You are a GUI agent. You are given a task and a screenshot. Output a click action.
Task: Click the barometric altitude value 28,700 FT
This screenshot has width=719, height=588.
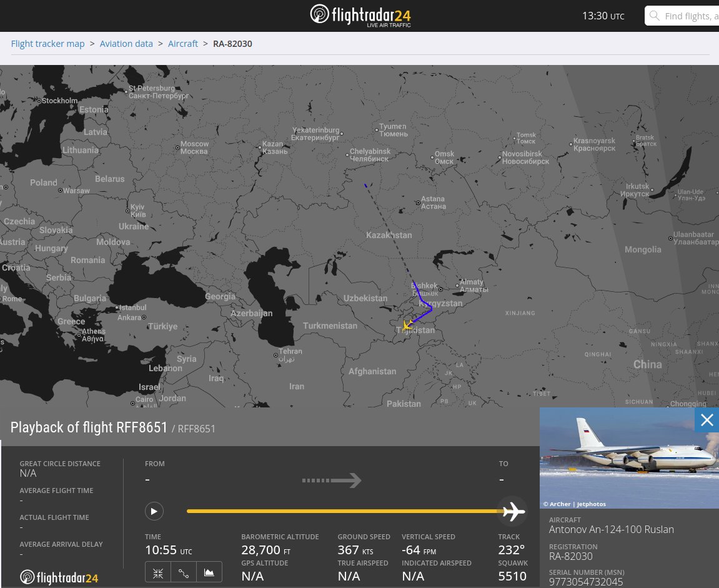coord(265,550)
